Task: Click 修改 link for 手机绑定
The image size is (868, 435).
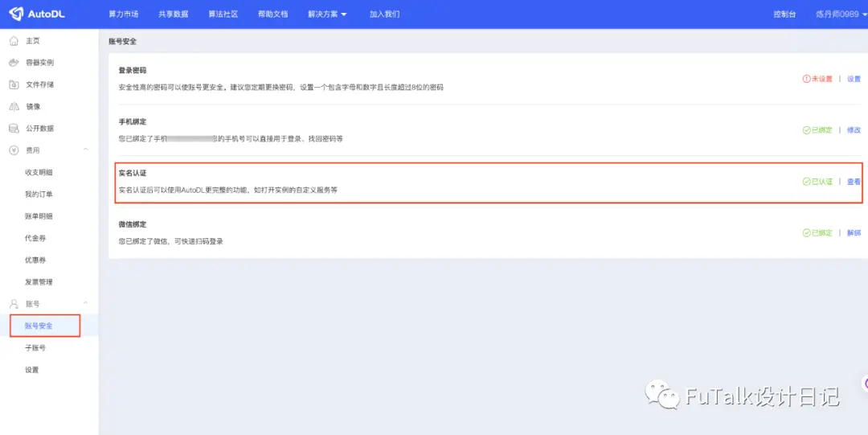Action: click(854, 130)
